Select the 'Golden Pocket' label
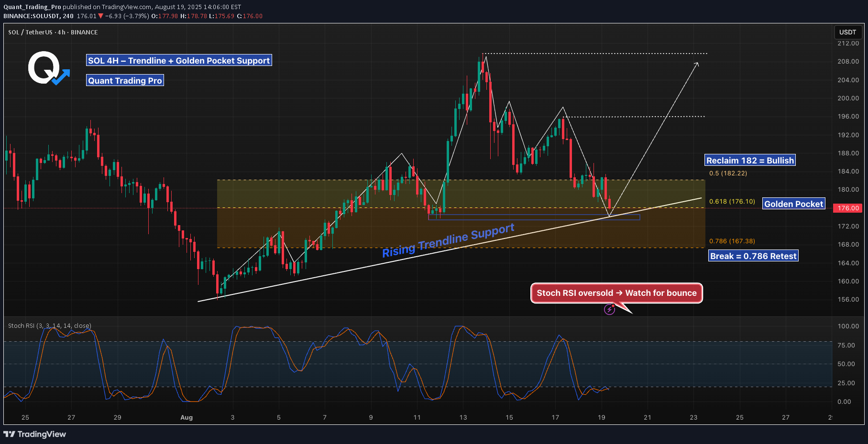The height and width of the screenshot is (444, 868). point(794,204)
